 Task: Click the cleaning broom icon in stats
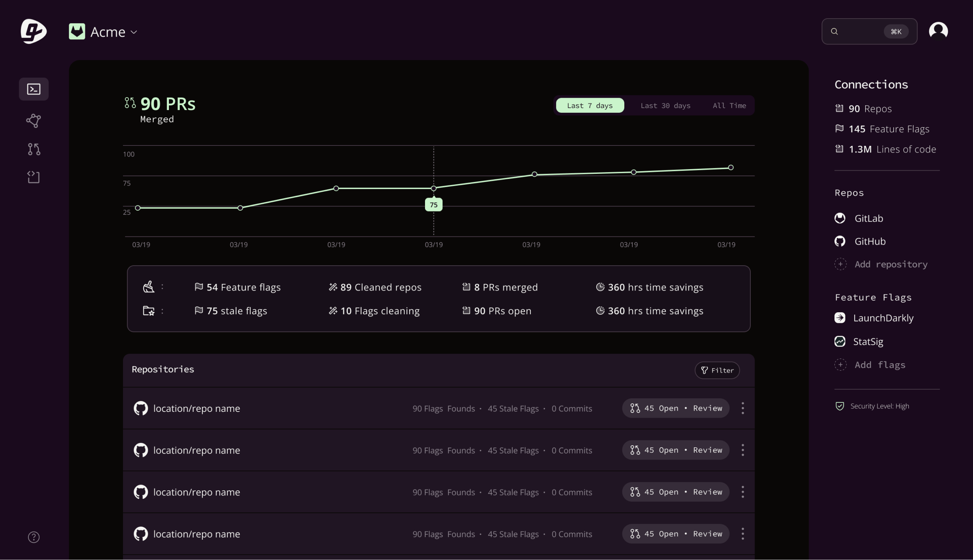click(x=149, y=287)
